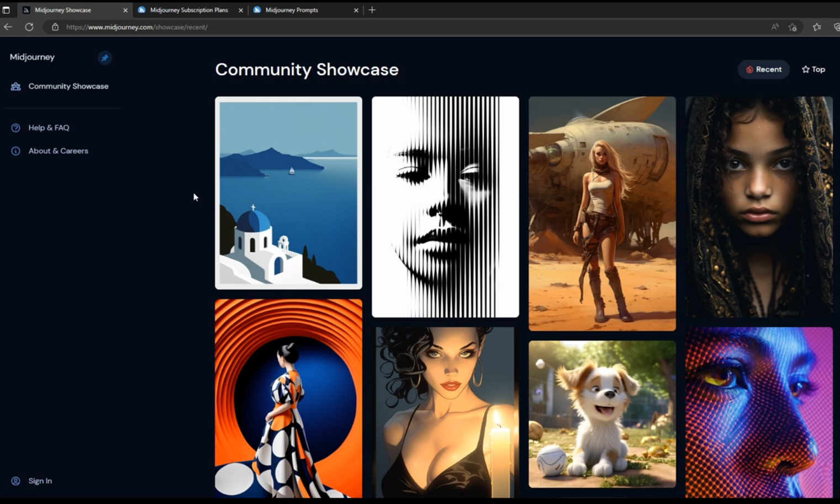Click the Help & FAQ question mark icon

[x=15, y=128]
